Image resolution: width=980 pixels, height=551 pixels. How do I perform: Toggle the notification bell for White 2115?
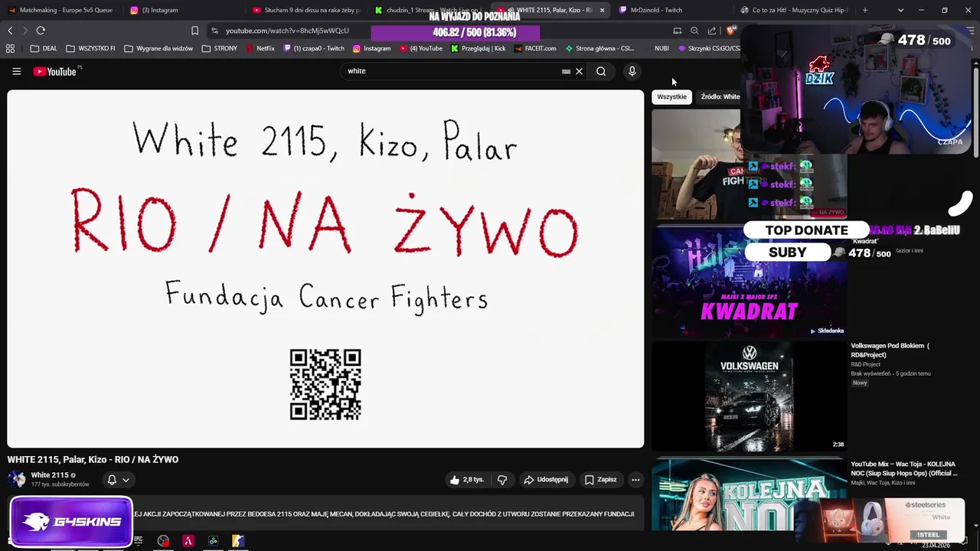pos(112,480)
